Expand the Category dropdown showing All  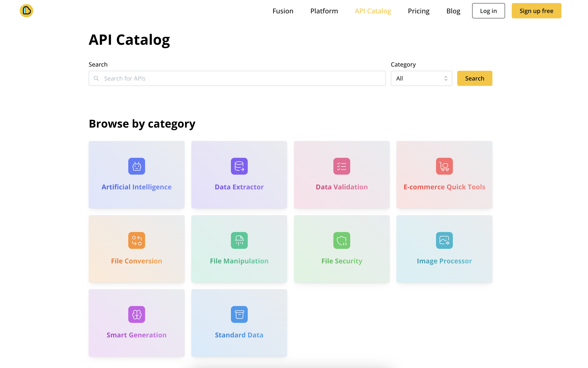421,78
